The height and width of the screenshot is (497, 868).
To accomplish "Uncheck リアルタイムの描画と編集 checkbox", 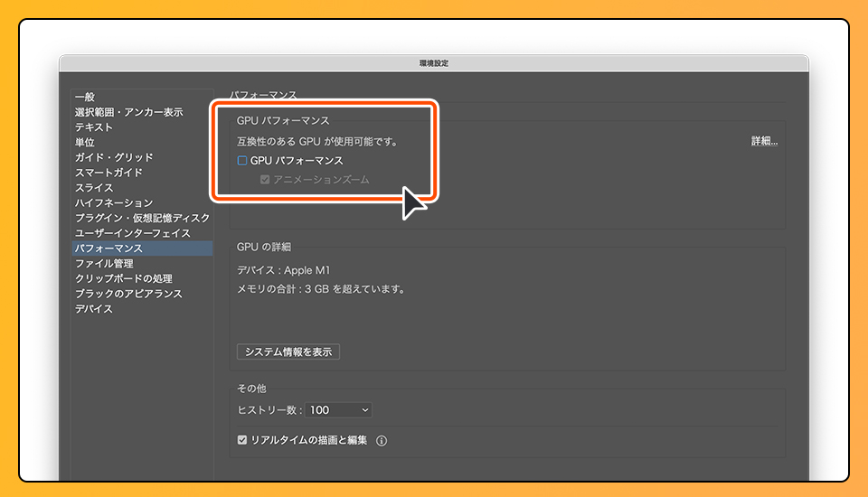I will [242, 440].
